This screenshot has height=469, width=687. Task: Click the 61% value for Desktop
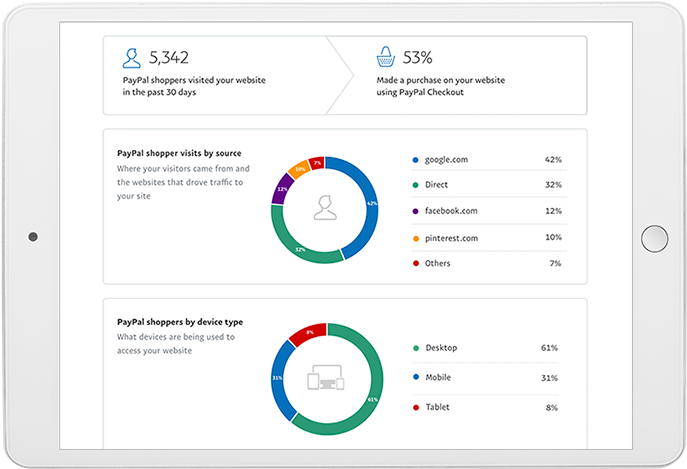[x=549, y=348]
